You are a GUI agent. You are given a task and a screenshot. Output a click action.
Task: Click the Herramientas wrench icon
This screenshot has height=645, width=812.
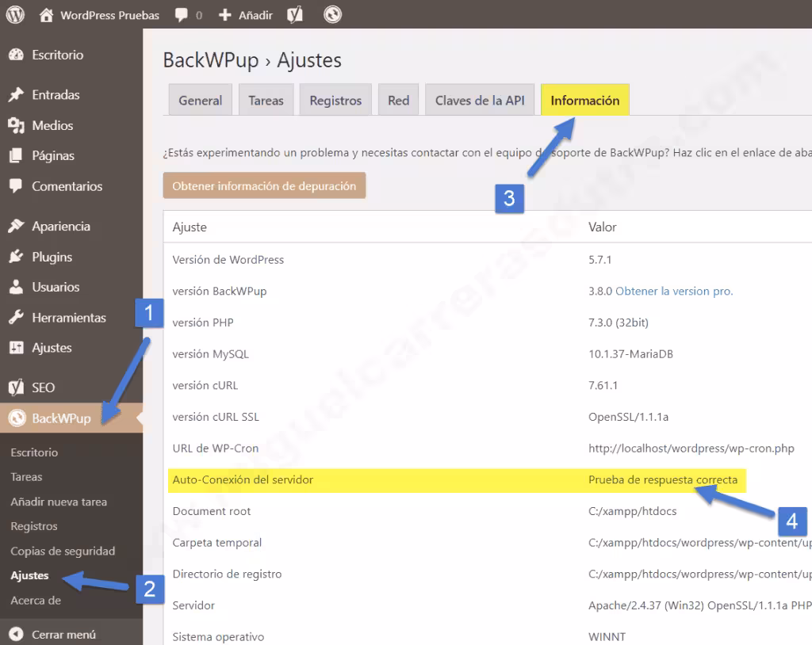tap(16, 317)
